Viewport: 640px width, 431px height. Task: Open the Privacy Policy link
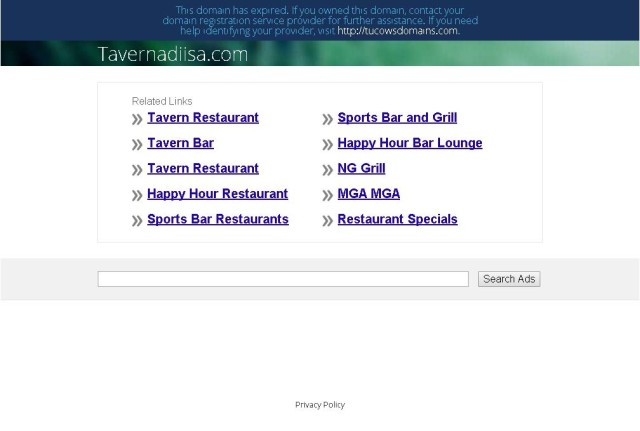pyautogui.click(x=320, y=405)
